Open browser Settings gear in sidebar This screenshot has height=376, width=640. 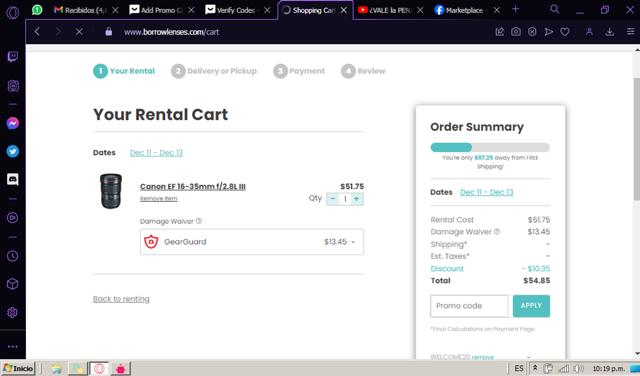[13, 312]
